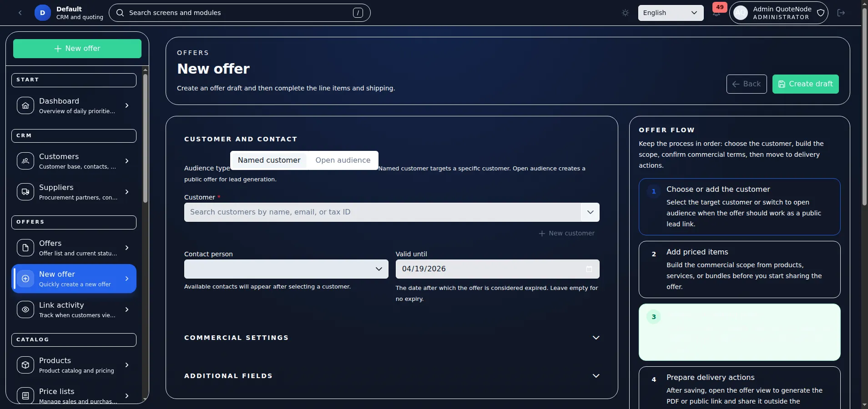This screenshot has width=868, height=409.
Task: Click the Offers list icon
Action: tap(26, 248)
